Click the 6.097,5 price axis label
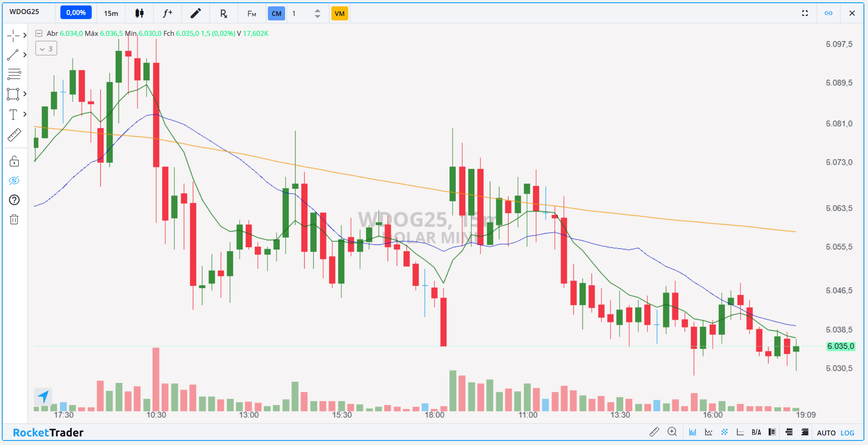The width and height of the screenshot is (868, 445). (x=839, y=44)
